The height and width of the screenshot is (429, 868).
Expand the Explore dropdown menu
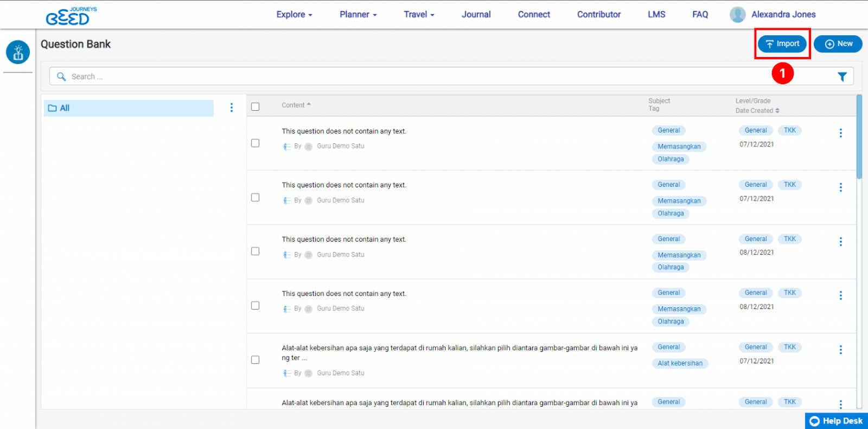click(294, 15)
